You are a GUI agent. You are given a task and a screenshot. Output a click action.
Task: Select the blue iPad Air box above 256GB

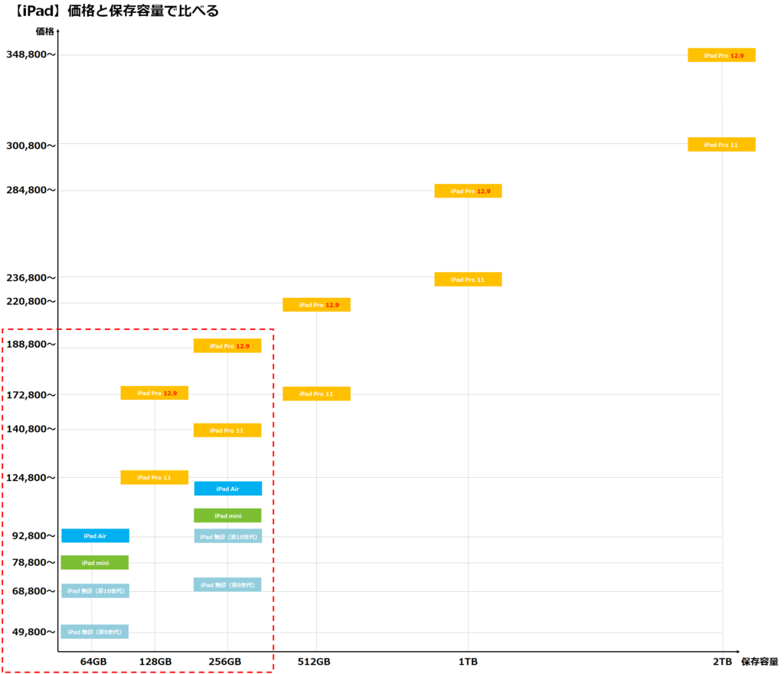[228, 489]
